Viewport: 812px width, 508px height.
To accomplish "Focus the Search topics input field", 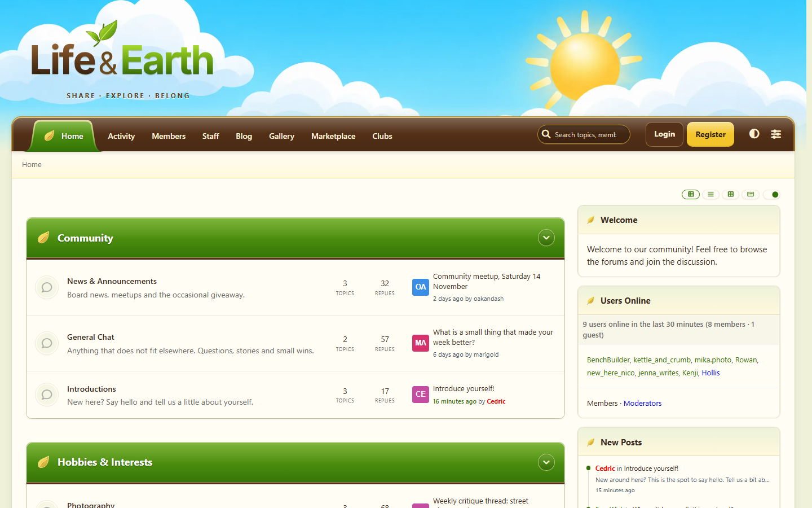I will 585,134.
